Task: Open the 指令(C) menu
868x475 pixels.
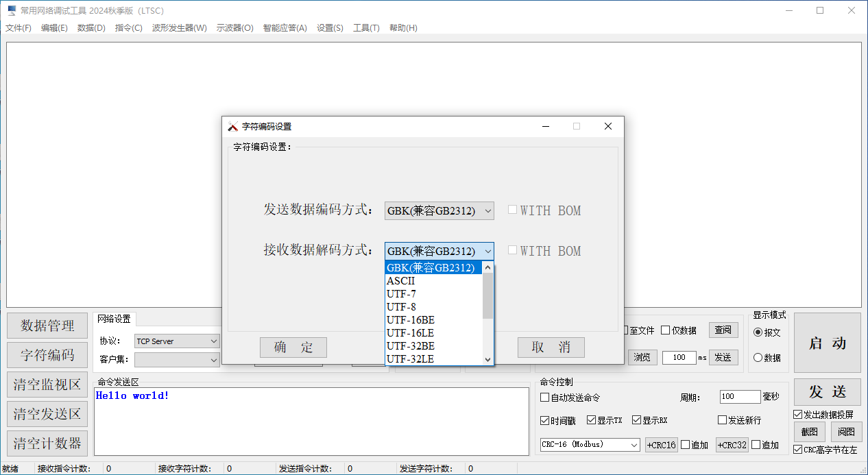Action: [129, 28]
